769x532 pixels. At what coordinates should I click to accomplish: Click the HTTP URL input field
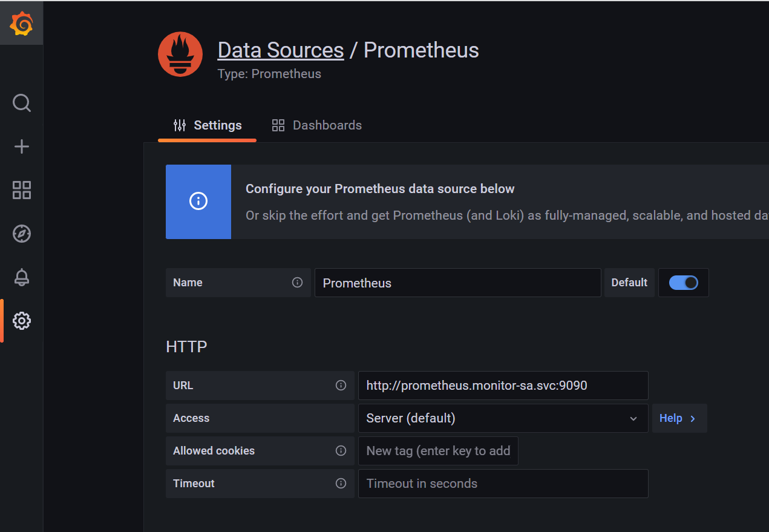503,386
